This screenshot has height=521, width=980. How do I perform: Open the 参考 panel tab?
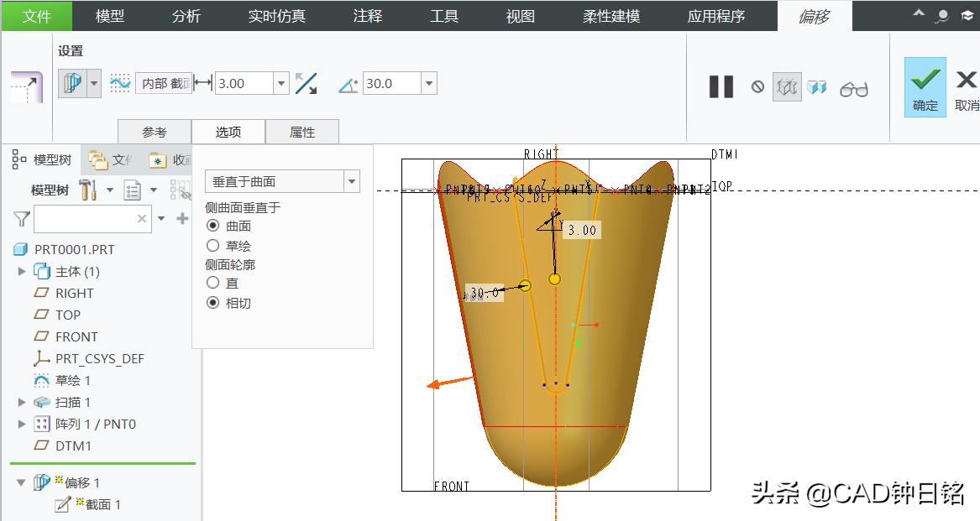[155, 132]
